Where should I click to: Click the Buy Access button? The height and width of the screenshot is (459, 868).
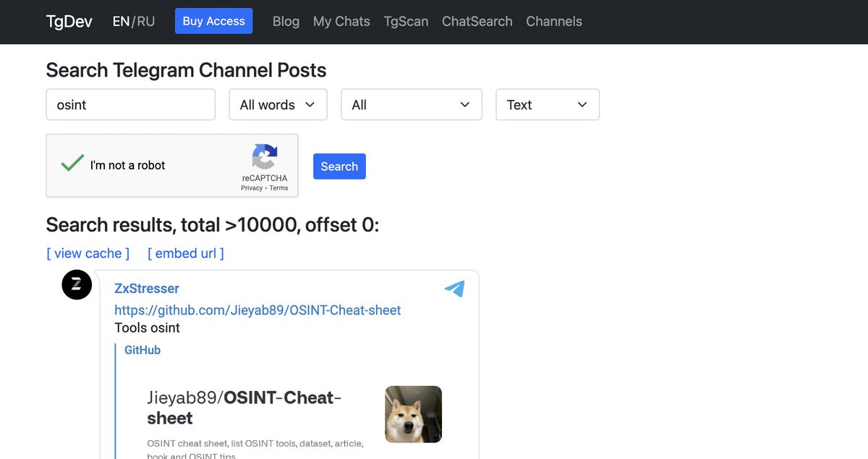[x=214, y=21]
